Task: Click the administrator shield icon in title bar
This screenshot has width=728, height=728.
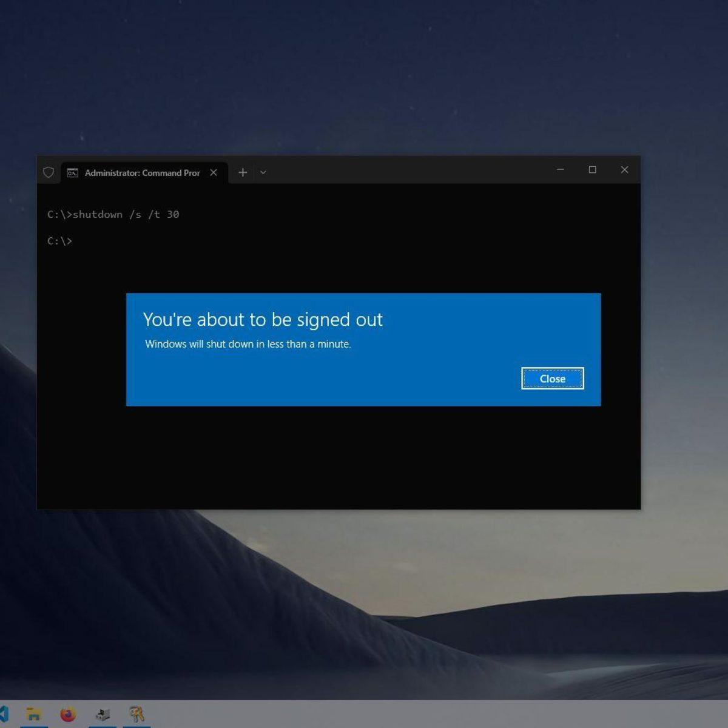Action: coord(49,172)
